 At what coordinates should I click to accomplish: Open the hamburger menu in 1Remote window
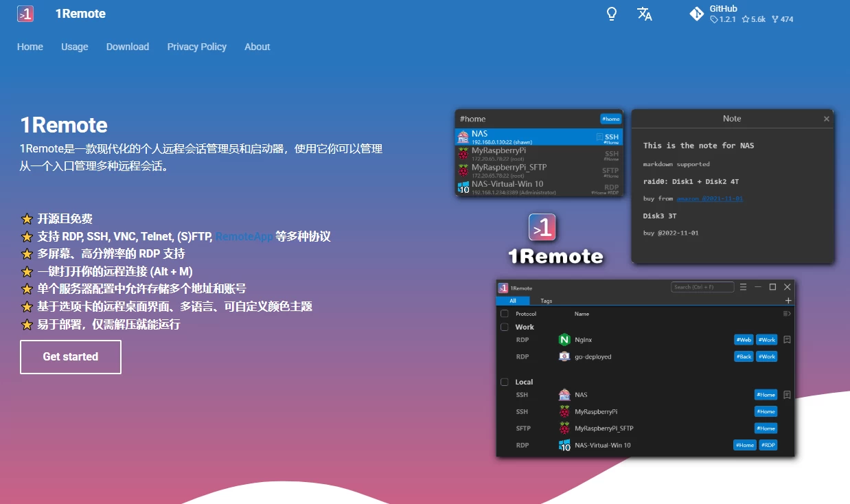[x=743, y=287]
